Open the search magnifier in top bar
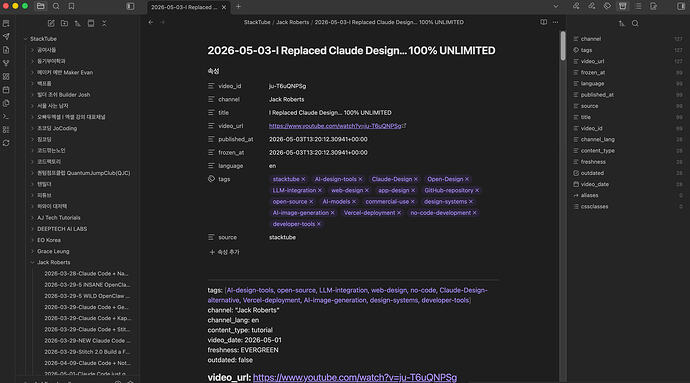The height and width of the screenshot is (383, 690). click(x=56, y=6)
